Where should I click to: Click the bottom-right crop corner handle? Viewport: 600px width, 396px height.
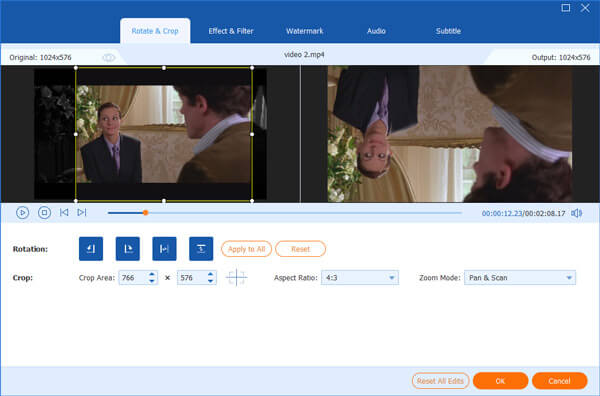tap(252, 200)
